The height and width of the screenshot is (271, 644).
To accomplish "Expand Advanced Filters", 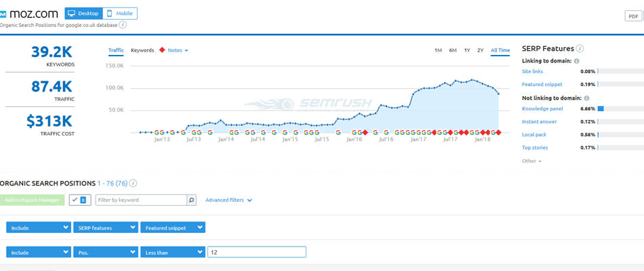I will pos(228,200).
